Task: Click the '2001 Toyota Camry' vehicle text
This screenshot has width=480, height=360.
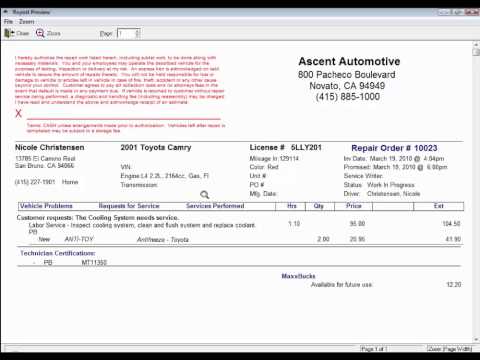Action: [156, 147]
